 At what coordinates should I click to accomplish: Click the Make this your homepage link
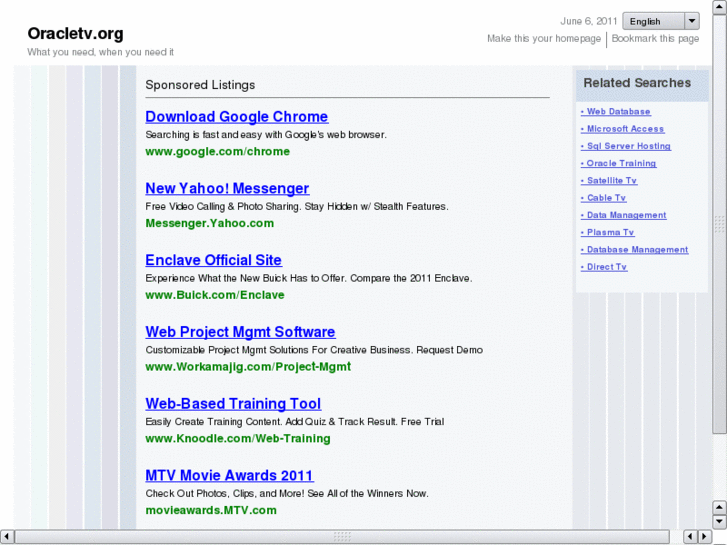pos(544,39)
